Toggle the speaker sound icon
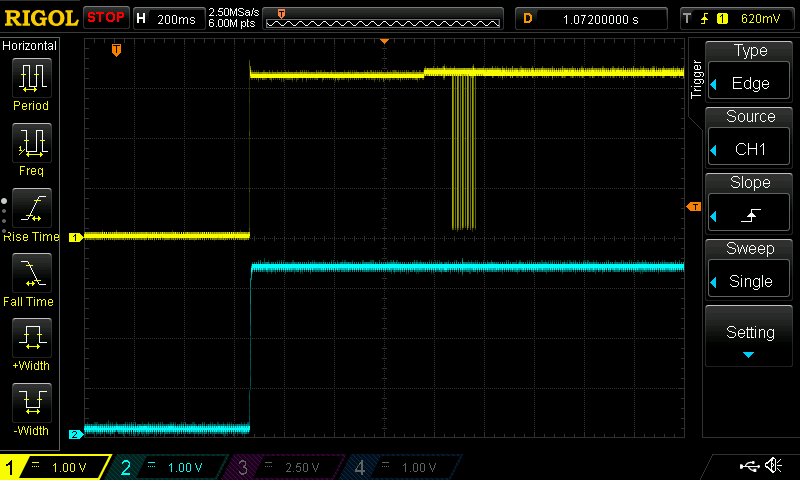Viewport: 800px width, 480px height. [x=773, y=465]
